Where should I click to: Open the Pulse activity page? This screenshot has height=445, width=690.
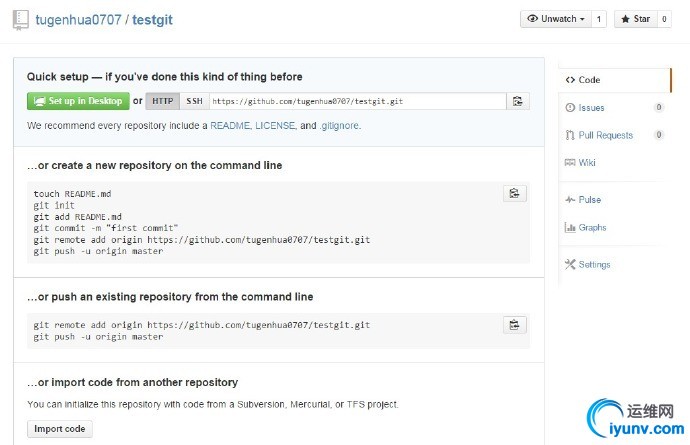click(x=589, y=200)
